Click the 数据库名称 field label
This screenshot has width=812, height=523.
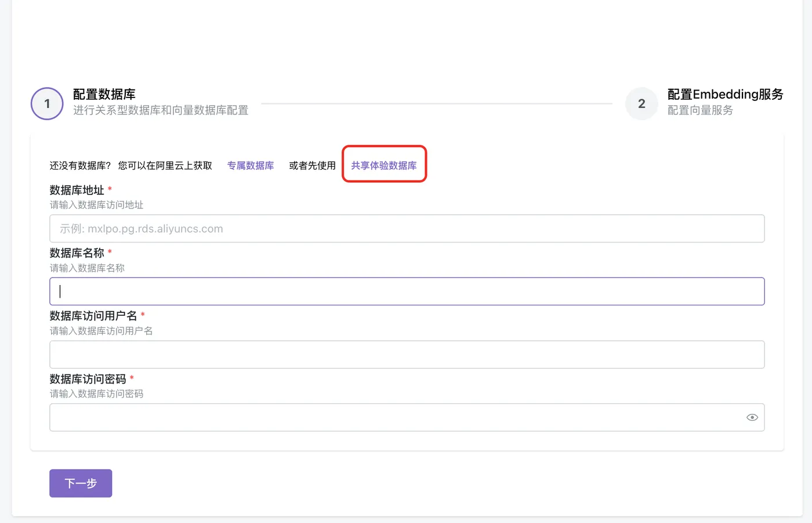point(77,253)
